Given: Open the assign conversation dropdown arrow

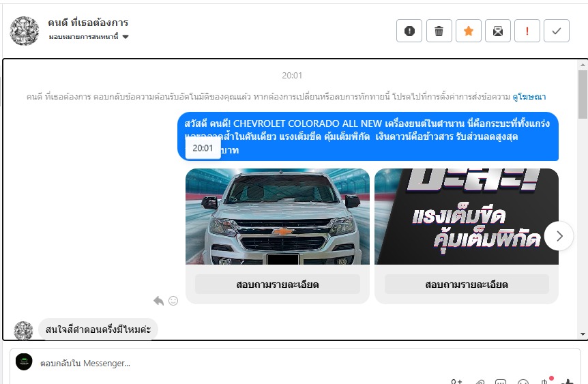Looking at the screenshot, I should click(126, 37).
